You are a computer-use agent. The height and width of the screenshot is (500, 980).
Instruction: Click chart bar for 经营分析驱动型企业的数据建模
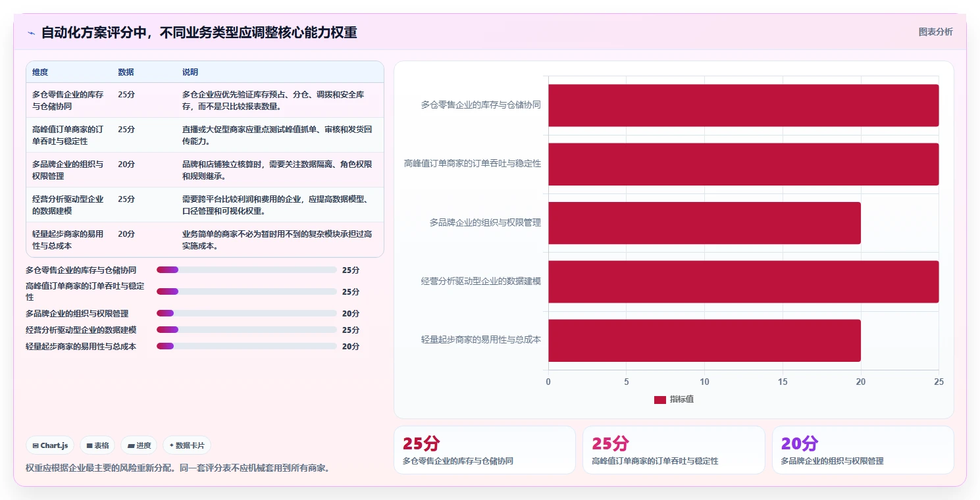[744, 282]
